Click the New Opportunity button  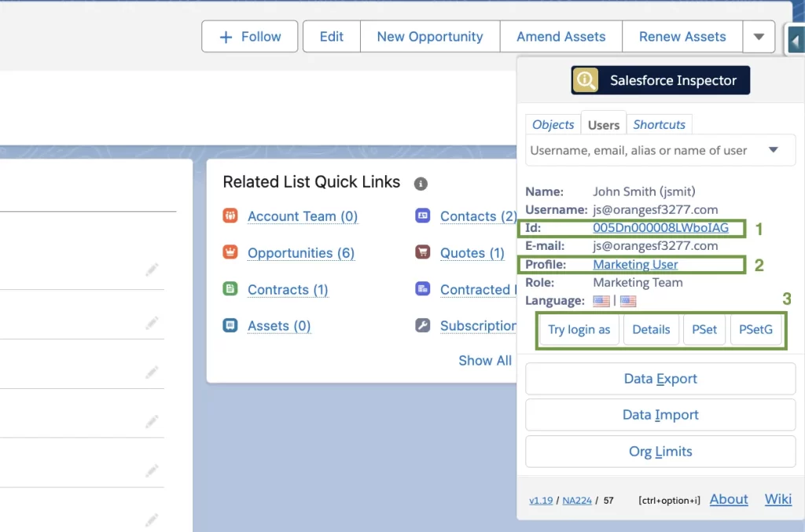click(429, 36)
